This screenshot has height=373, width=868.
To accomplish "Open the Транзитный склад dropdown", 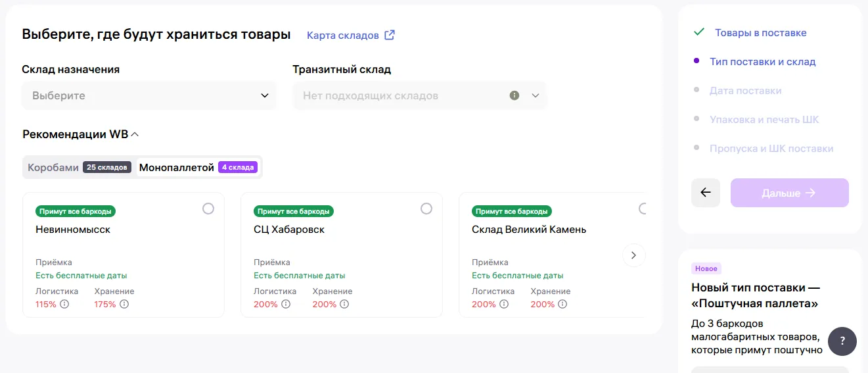I will 420,95.
